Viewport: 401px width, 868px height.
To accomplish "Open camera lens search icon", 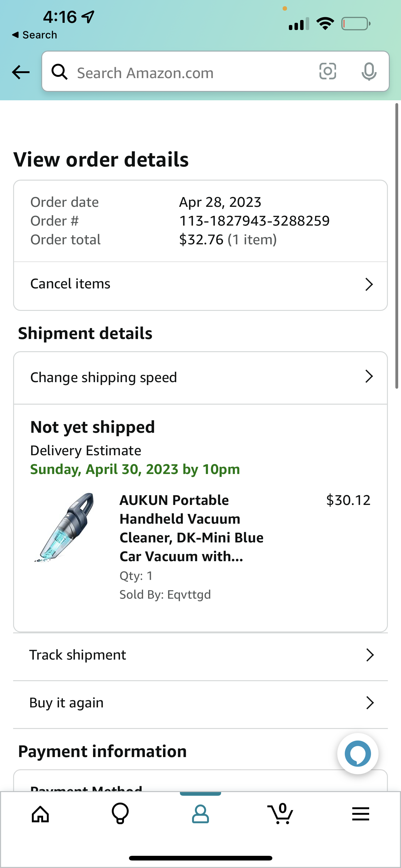I will pyautogui.click(x=327, y=72).
